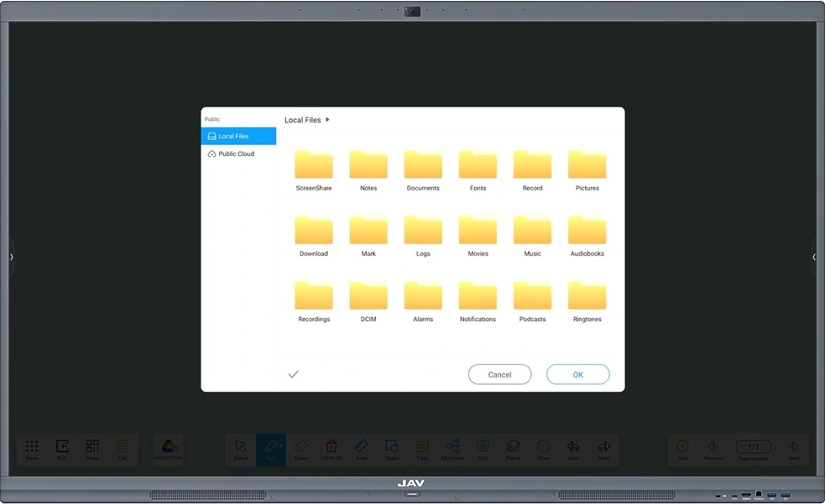825x504 pixels.
Task: Toggle the Ruler tool
Action: (362, 449)
